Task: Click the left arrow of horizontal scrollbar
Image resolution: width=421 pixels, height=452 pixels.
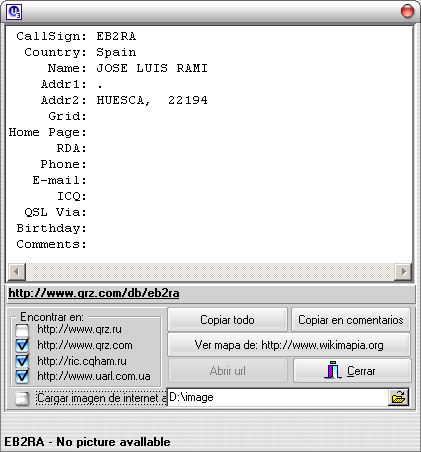Action: 16,272
